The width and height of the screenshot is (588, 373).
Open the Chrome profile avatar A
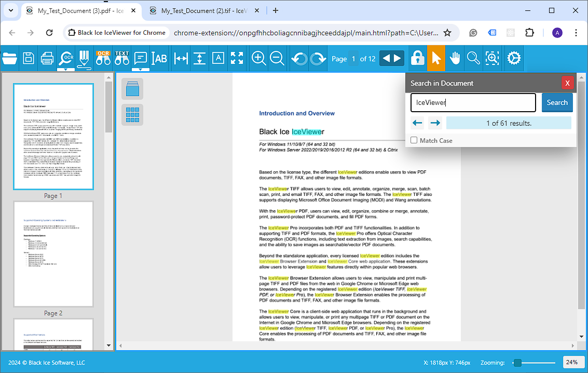click(557, 33)
